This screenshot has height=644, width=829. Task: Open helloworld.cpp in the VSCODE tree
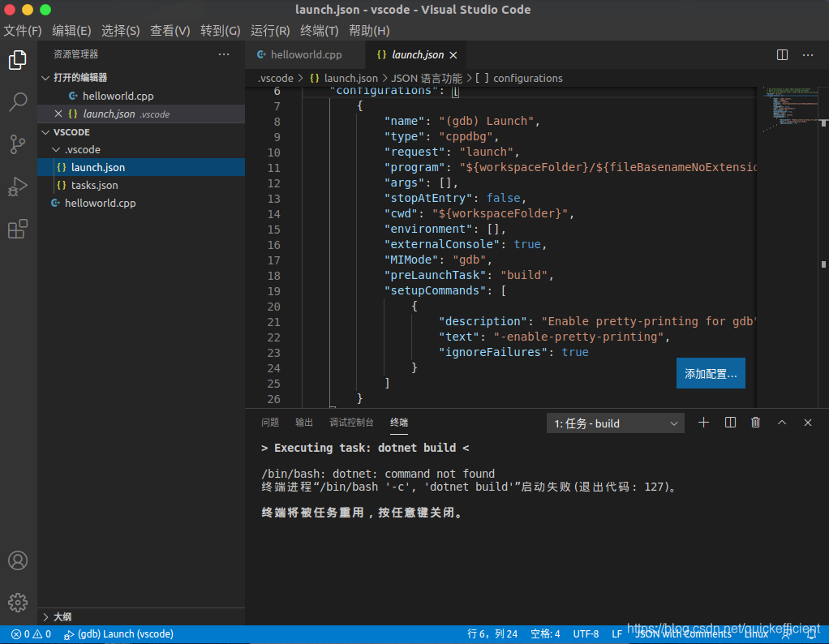click(141, 203)
